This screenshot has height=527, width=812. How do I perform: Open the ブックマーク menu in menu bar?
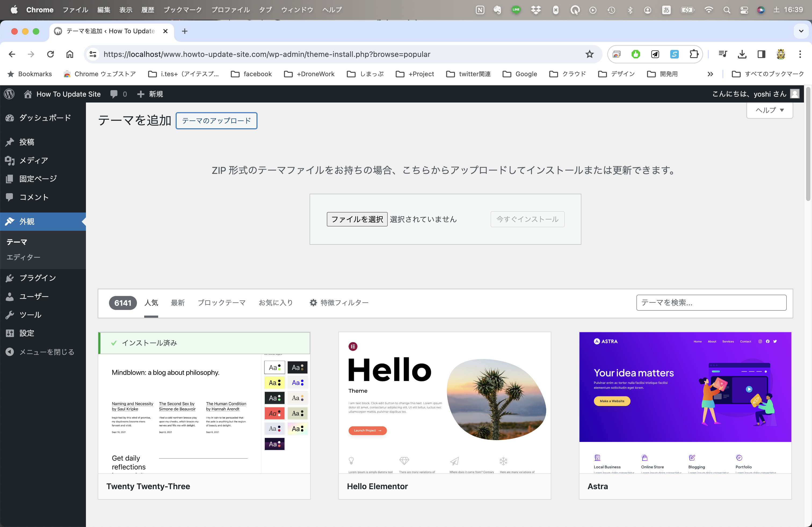tap(183, 10)
